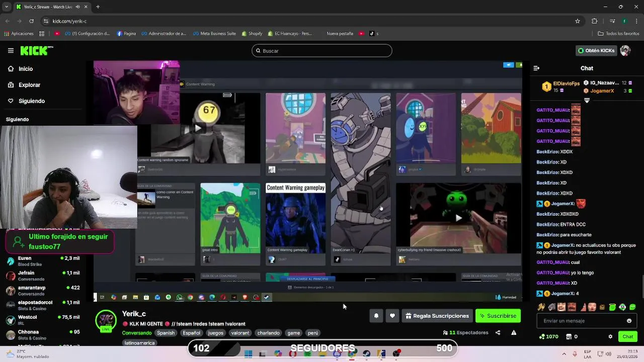Image resolution: width=644 pixels, height=362 pixels.
Task: Open the Shopify bookmark
Action: pyautogui.click(x=252, y=34)
